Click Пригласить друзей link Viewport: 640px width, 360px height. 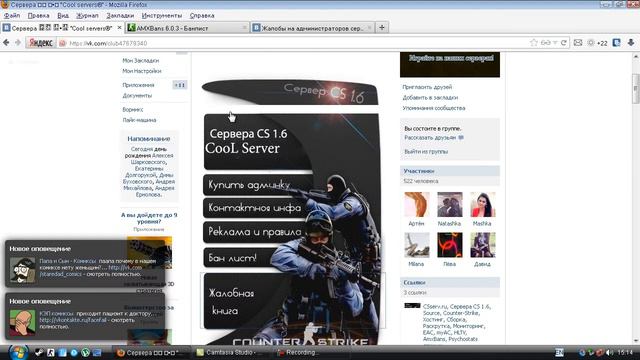427,87
